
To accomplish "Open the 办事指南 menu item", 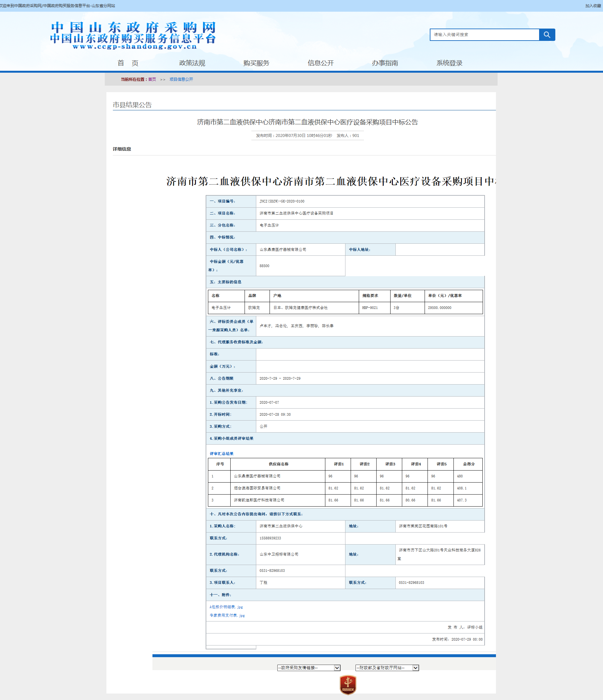I will point(385,63).
